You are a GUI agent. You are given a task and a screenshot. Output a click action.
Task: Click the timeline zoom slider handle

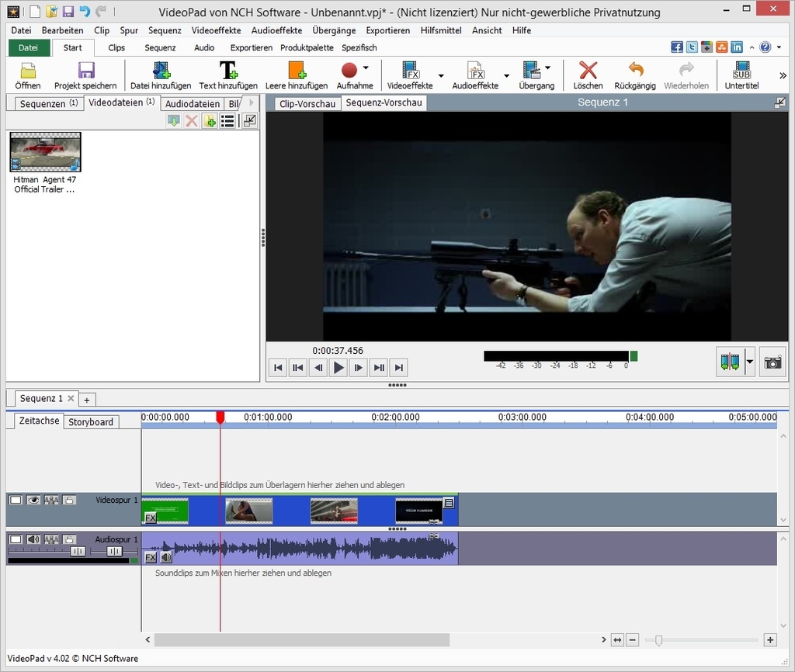click(x=658, y=640)
